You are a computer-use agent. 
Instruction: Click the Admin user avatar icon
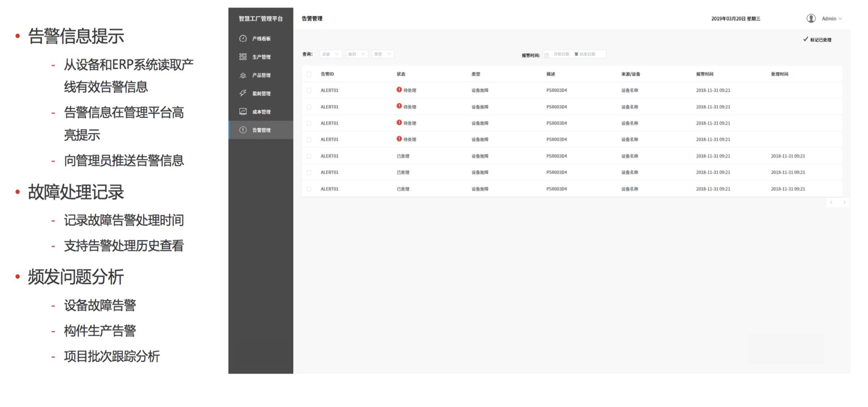(811, 18)
